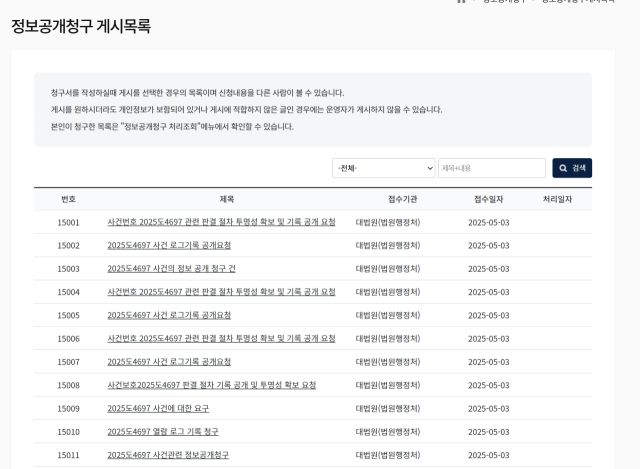This screenshot has width=640, height=469.
Task: Open title link of post 15007
Action: pos(169,362)
